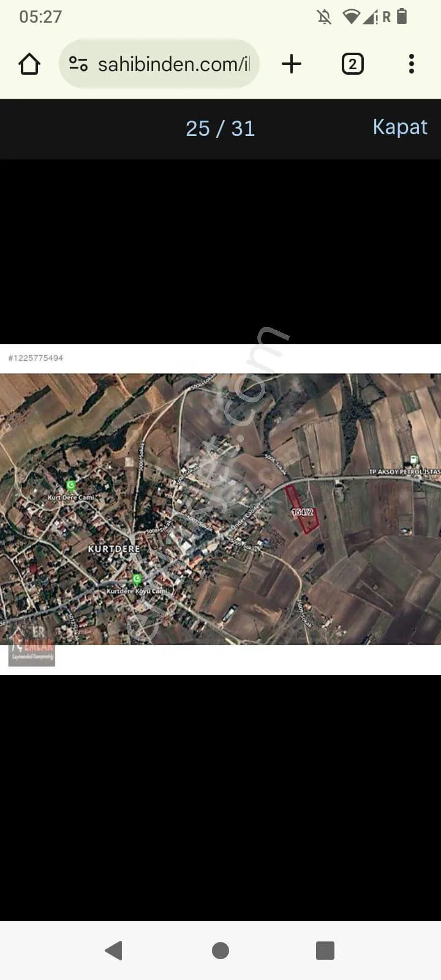Tap the battery icon in status bar

pyautogui.click(x=402, y=17)
